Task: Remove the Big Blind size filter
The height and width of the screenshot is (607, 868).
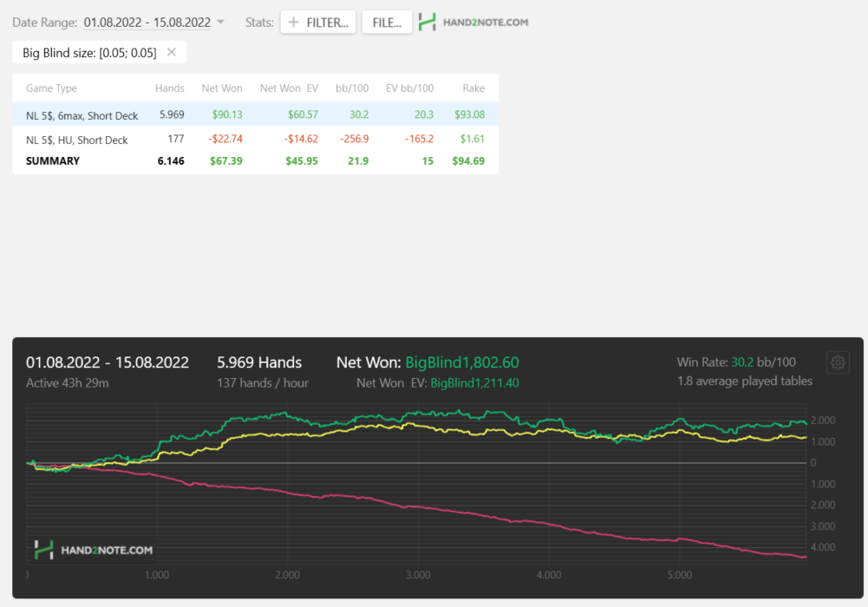Action: [x=172, y=52]
